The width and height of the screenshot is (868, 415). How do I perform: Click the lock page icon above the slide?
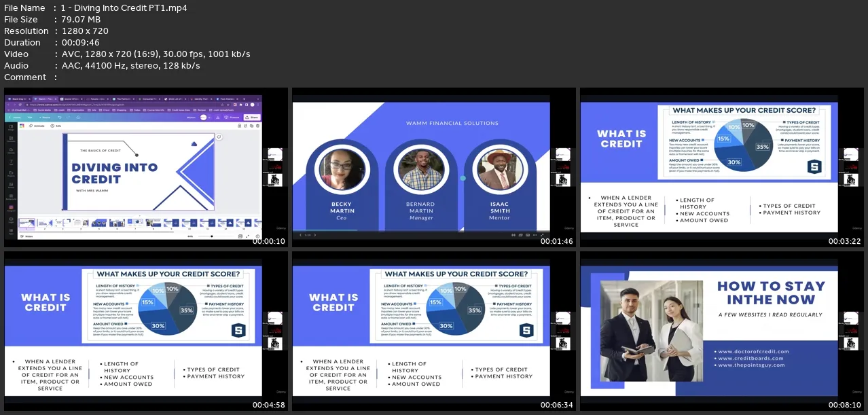click(x=240, y=126)
